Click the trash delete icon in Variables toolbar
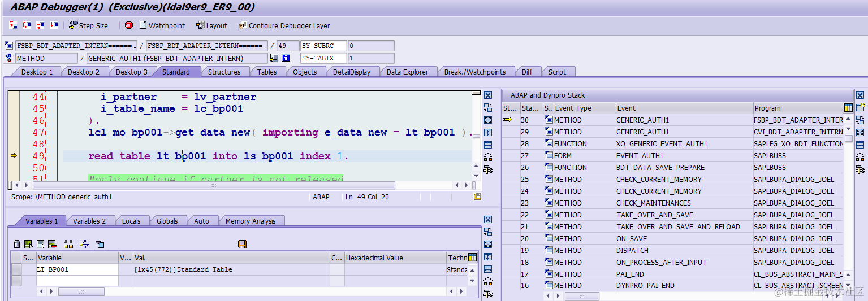Image resolution: width=868 pixels, height=301 pixels. pos(17,244)
